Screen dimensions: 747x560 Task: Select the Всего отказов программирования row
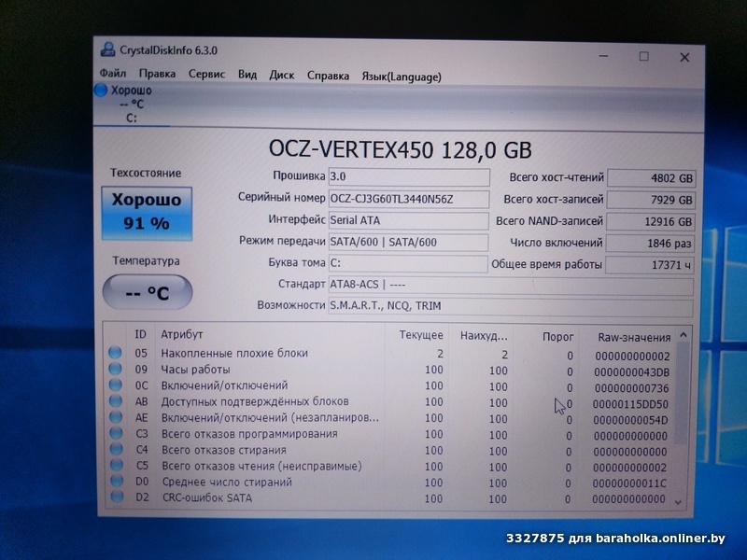[390, 434]
